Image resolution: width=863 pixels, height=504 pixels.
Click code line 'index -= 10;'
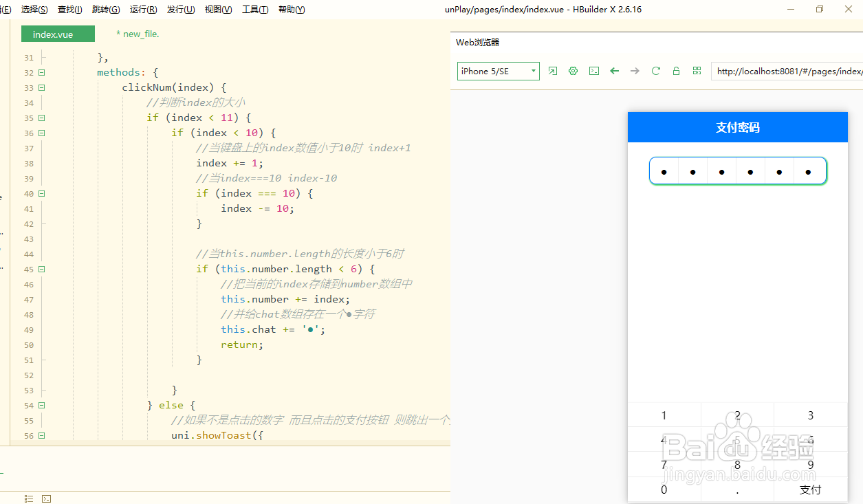tap(257, 208)
